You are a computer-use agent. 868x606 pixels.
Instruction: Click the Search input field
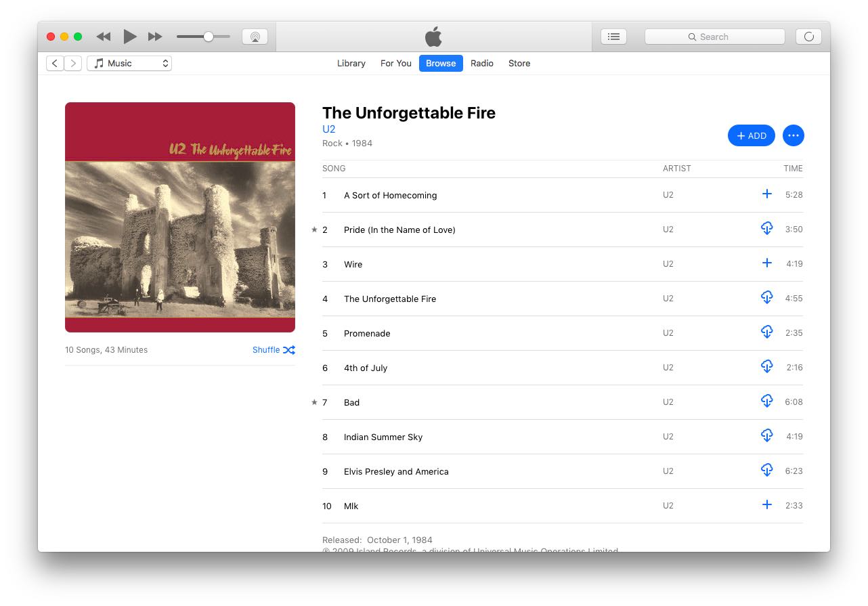715,37
